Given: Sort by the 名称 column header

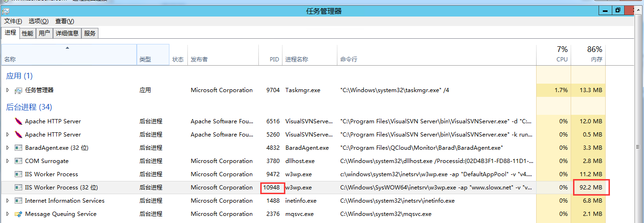Looking at the screenshot, I should [69, 54].
